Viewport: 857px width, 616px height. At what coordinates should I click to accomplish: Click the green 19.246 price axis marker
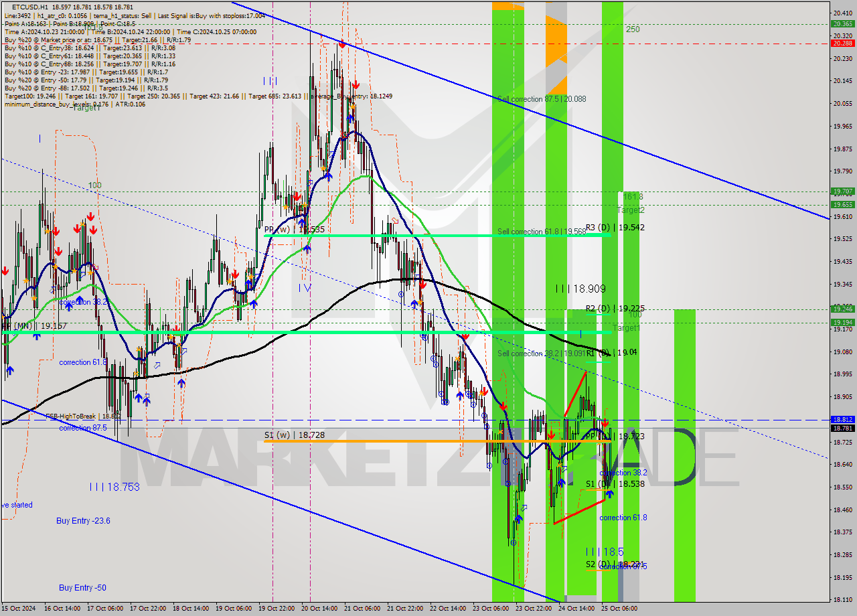(842, 309)
